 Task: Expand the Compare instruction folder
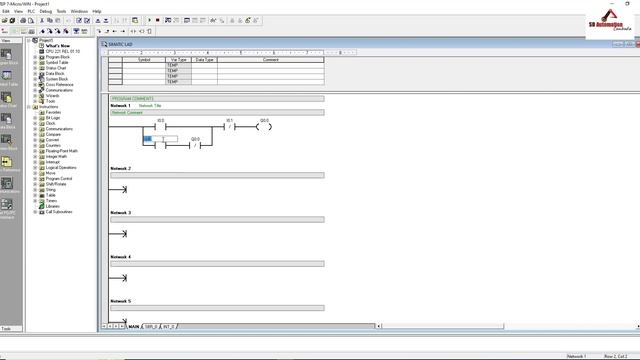point(35,134)
